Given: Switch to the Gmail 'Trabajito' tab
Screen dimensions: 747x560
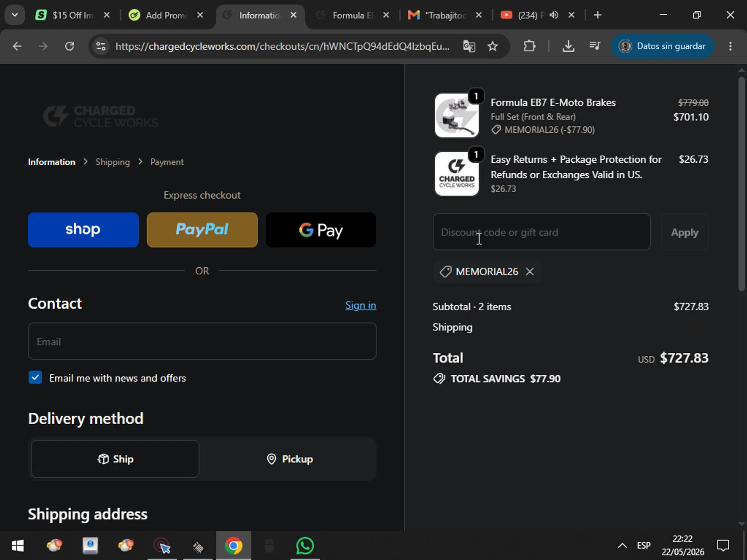Looking at the screenshot, I should [x=445, y=15].
